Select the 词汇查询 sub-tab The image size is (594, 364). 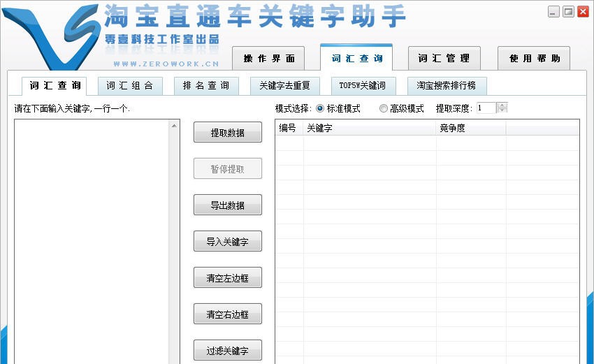point(55,86)
